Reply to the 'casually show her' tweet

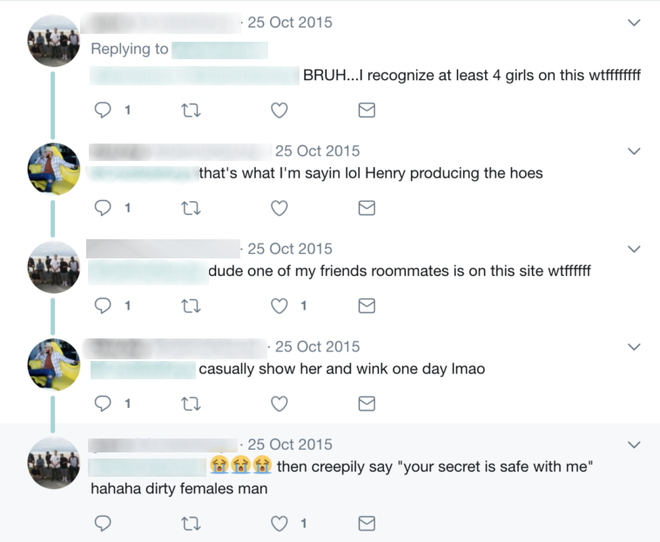[102, 404]
